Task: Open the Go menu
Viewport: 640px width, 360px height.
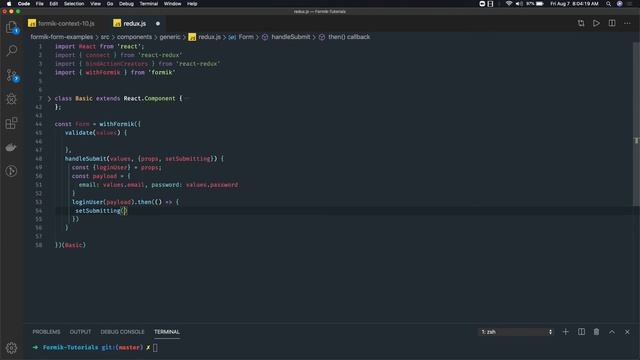Action: 110,4
